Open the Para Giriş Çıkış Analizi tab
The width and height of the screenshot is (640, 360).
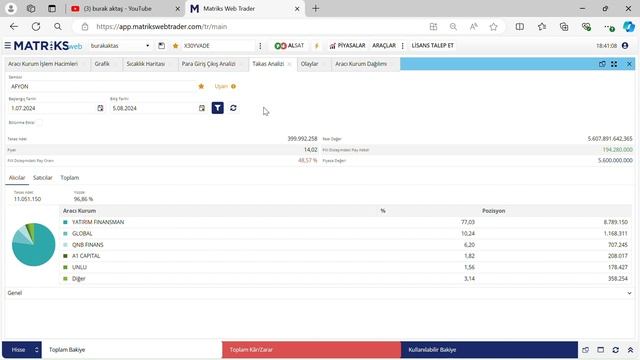point(209,64)
